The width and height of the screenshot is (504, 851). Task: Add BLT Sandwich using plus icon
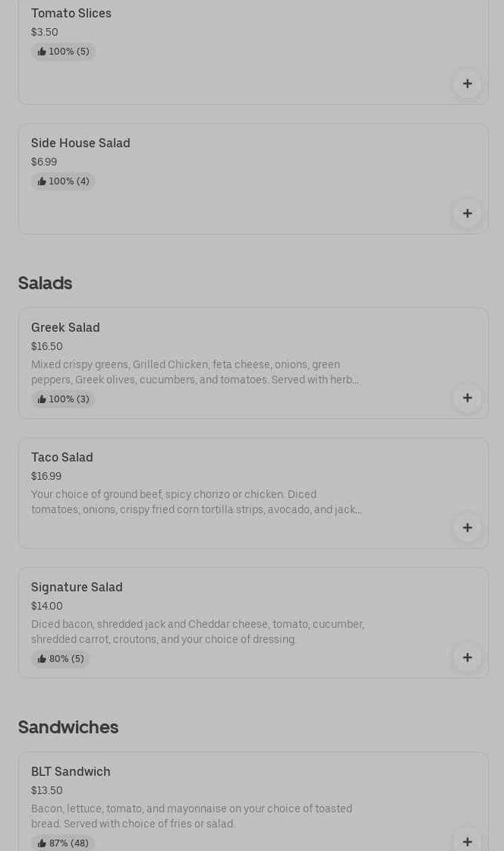click(x=467, y=841)
